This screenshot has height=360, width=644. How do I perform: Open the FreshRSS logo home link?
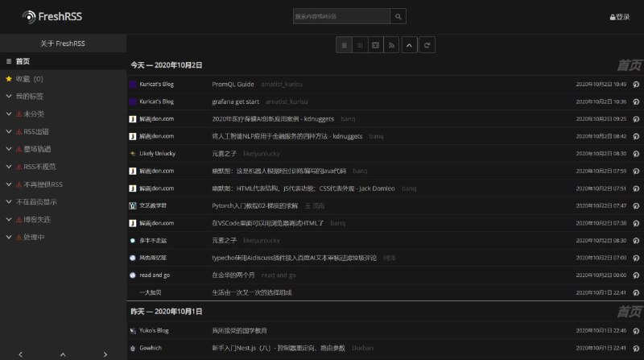pyautogui.click(x=52, y=16)
